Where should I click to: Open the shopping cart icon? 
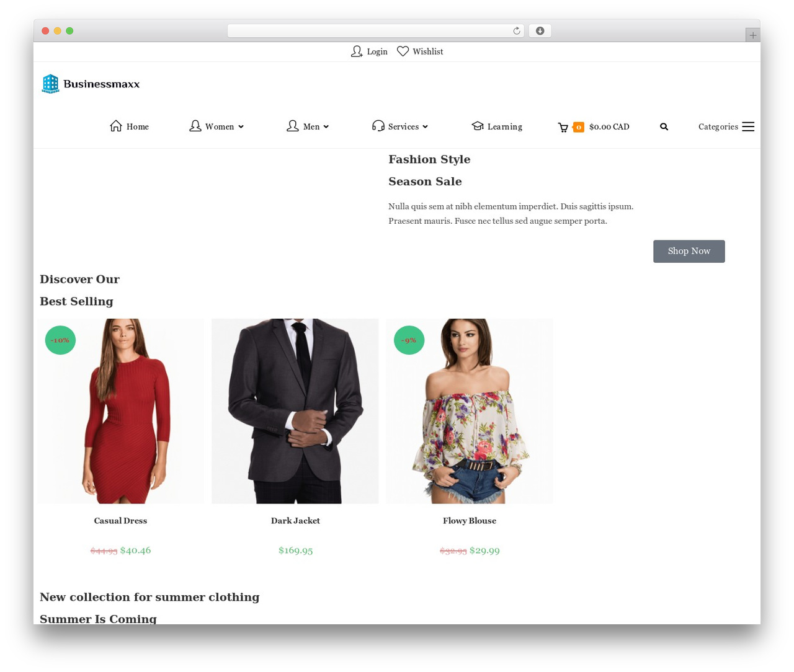[563, 127]
